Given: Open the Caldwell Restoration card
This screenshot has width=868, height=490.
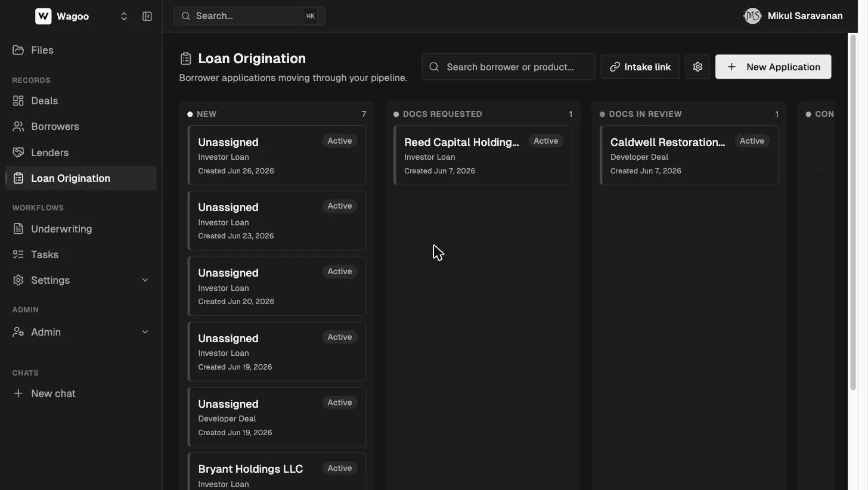Looking at the screenshot, I should (689, 156).
